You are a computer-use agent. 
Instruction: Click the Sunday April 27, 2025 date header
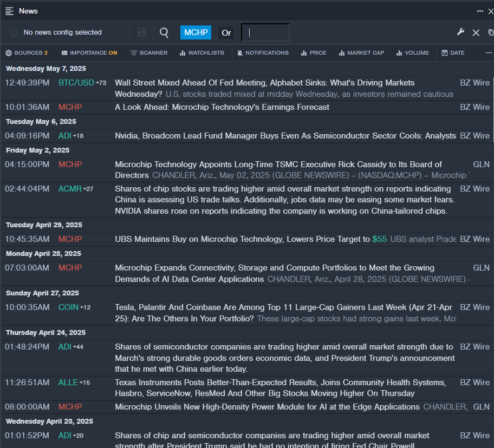point(43,293)
